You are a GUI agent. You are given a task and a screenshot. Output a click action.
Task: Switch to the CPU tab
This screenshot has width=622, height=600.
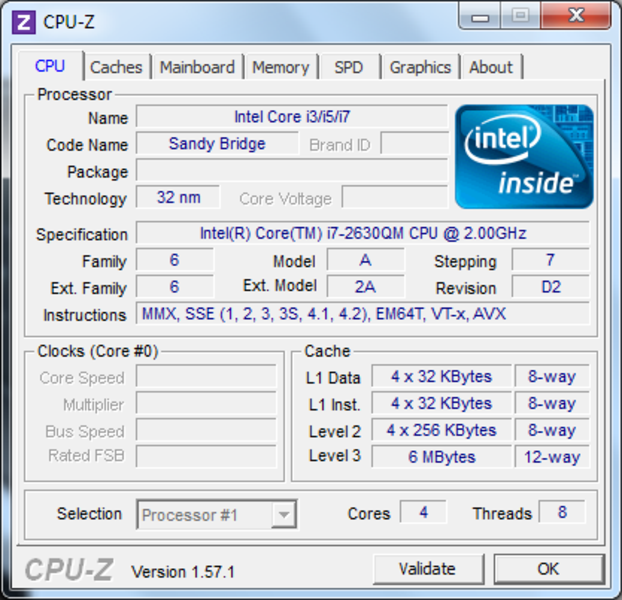pos(50,66)
